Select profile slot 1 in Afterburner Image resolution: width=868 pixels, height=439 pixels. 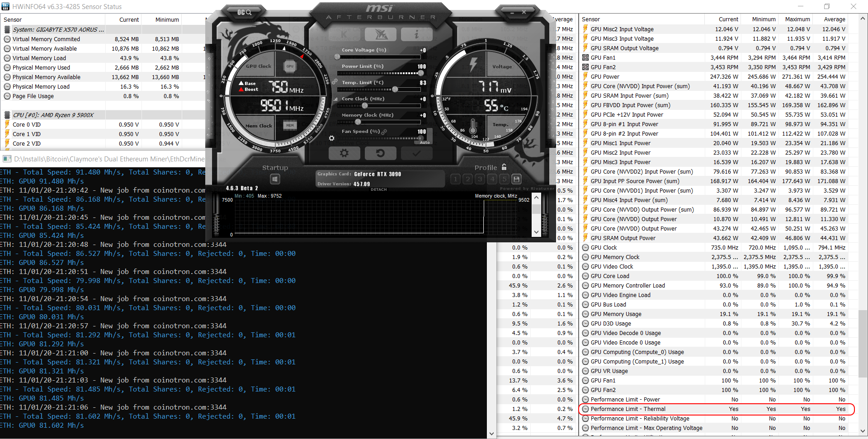coord(455,179)
